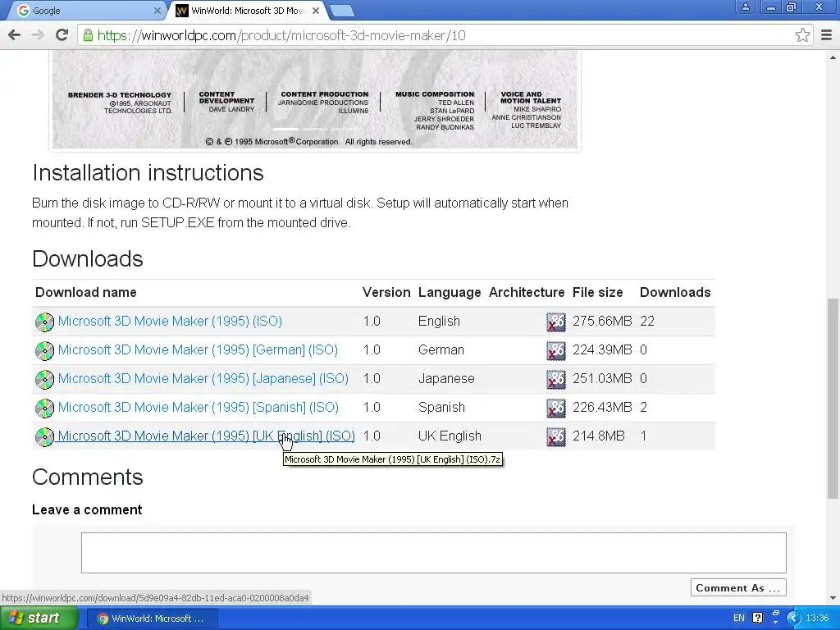Click the Comment As button

coord(738,587)
